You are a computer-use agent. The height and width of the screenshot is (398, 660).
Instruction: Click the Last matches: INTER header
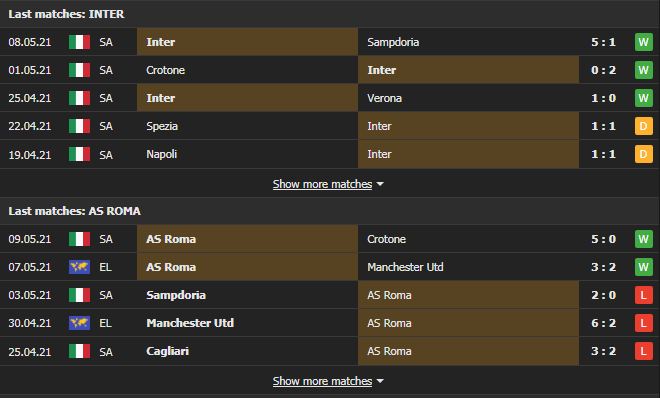click(66, 14)
